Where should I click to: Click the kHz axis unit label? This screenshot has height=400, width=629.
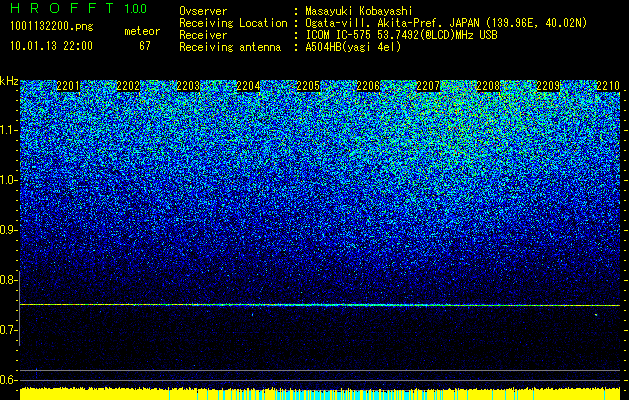(9, 81)
